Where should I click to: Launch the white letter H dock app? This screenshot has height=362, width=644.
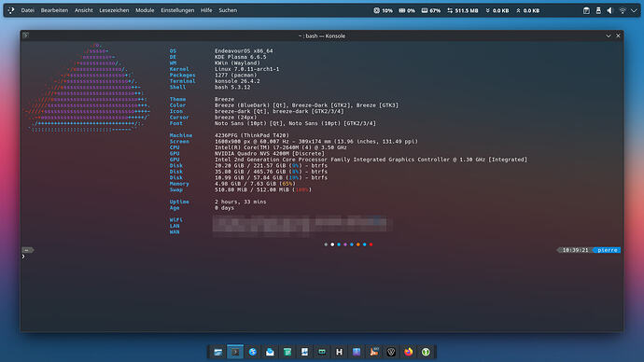click(x=339, y=352)
